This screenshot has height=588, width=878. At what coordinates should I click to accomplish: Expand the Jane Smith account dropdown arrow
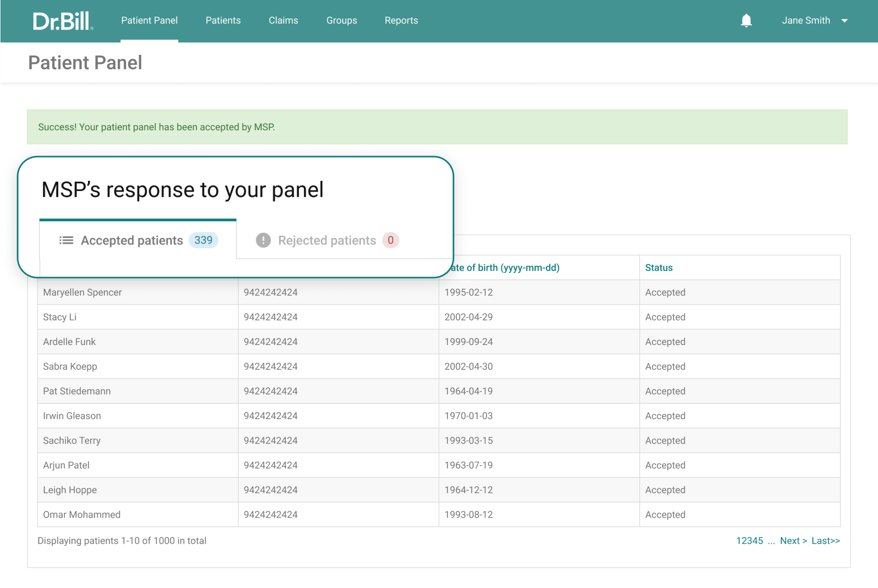844,21
